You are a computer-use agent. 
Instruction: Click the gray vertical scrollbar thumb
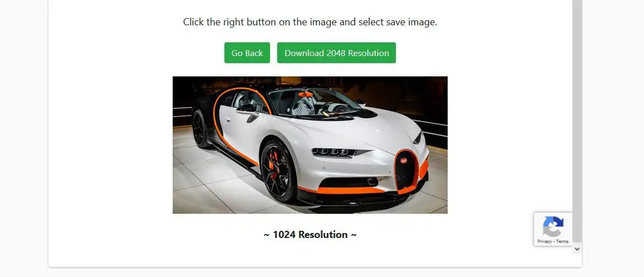(577, 121)
